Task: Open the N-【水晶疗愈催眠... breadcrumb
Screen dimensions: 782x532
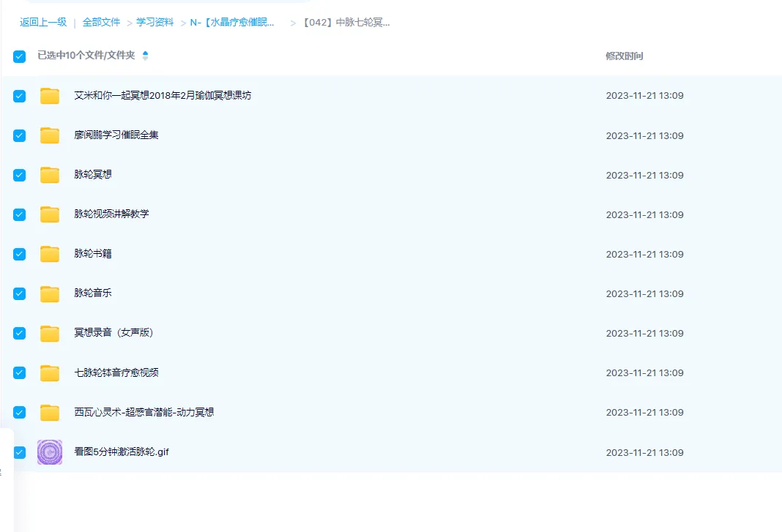Action: 232,22
